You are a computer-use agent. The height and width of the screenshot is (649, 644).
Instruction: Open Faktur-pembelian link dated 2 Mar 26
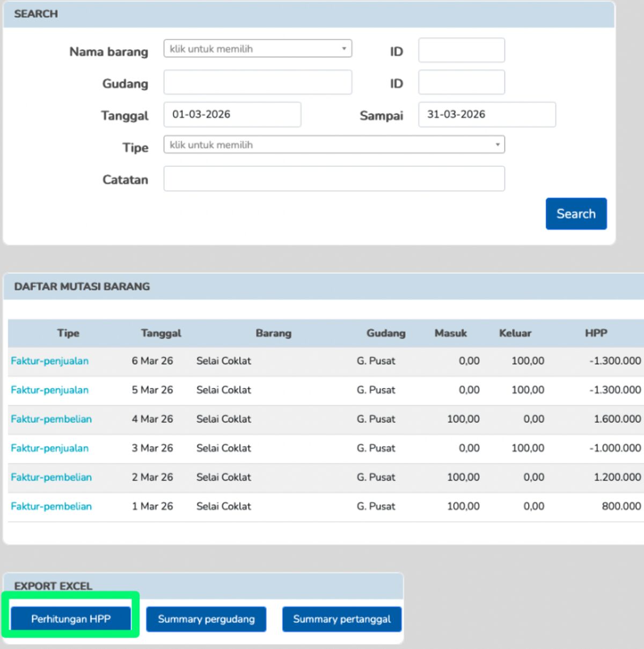pyautogui.click(x=52, y=477)
